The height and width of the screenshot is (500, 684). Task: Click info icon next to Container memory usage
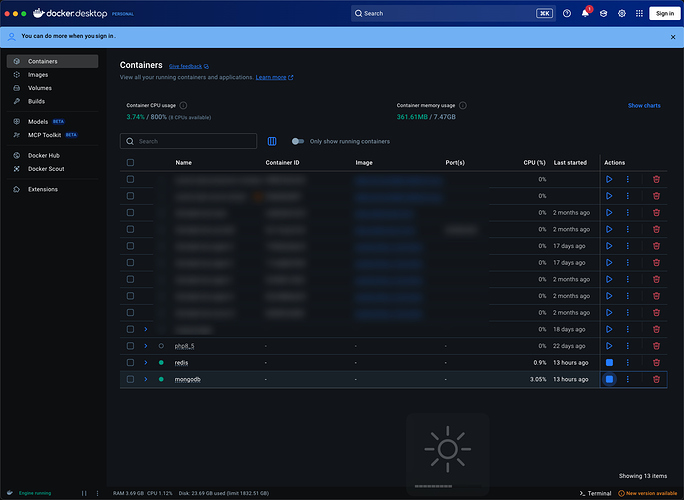coord(463,105)
